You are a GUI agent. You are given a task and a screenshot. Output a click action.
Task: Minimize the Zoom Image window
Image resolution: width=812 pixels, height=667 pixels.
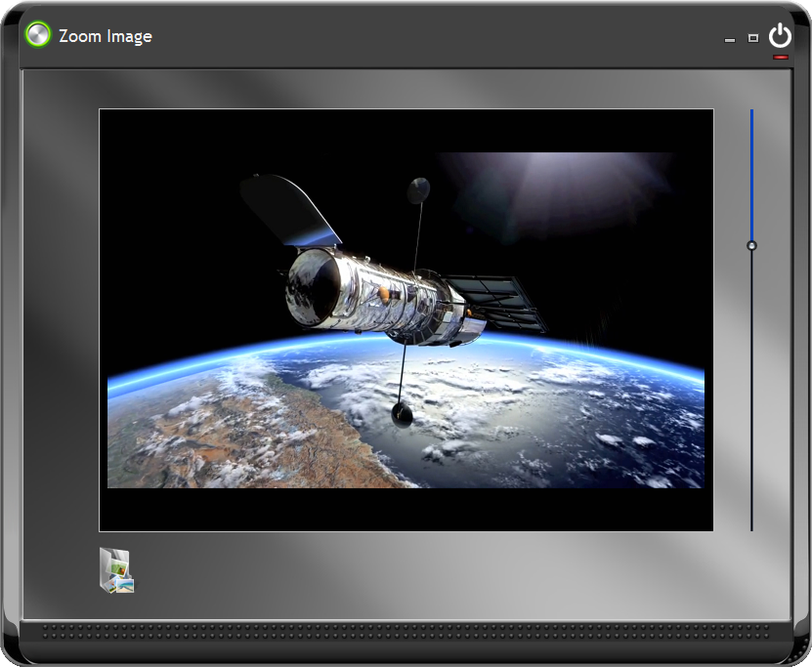click(x=730, y=39)
